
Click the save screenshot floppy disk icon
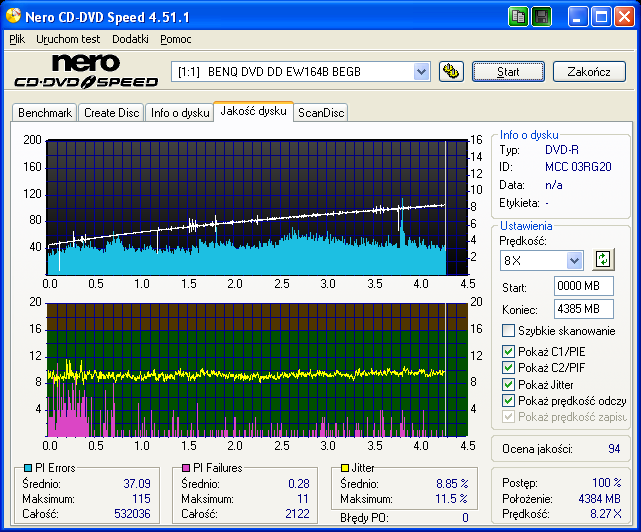pos(542,17)
